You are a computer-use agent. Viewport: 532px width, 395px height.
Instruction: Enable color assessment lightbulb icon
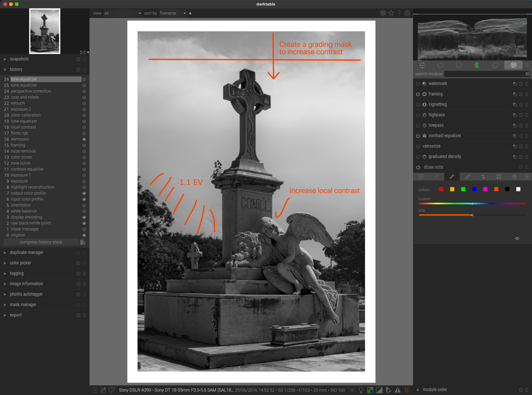(x=361, y=390)
